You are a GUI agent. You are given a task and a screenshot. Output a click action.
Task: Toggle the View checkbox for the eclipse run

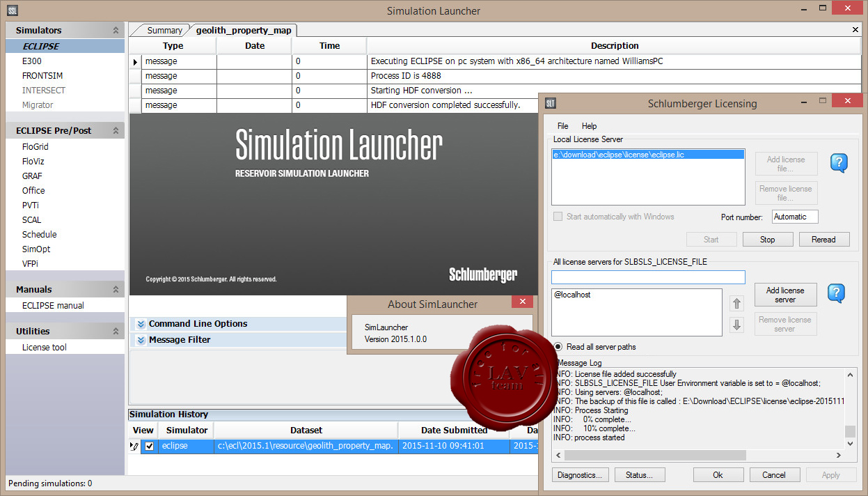[x=149, y=446]
